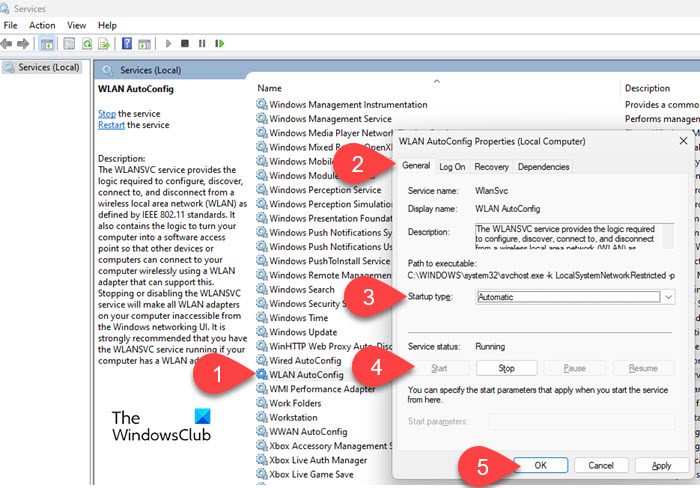The image size is (700, 488).
Task: Toggle the Show/Hide Console Tree icon
Action: (x=47, y=44)
